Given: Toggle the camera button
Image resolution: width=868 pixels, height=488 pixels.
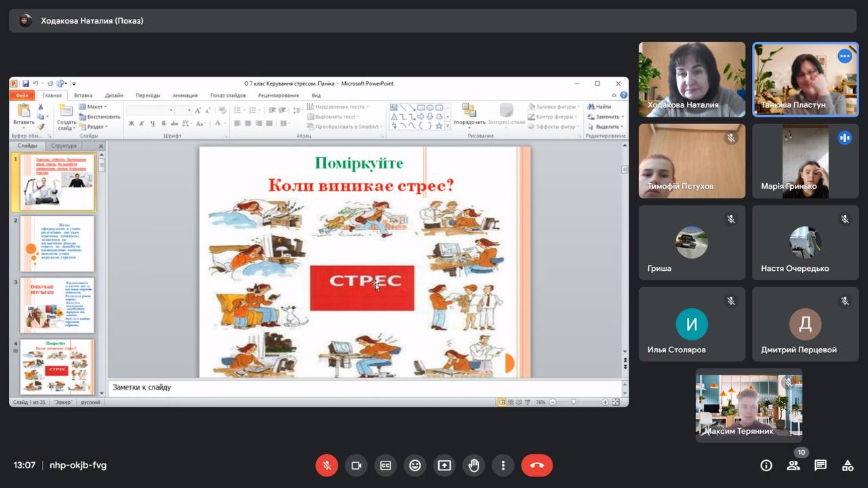Looking at the screenshot, I should [356, 466].
